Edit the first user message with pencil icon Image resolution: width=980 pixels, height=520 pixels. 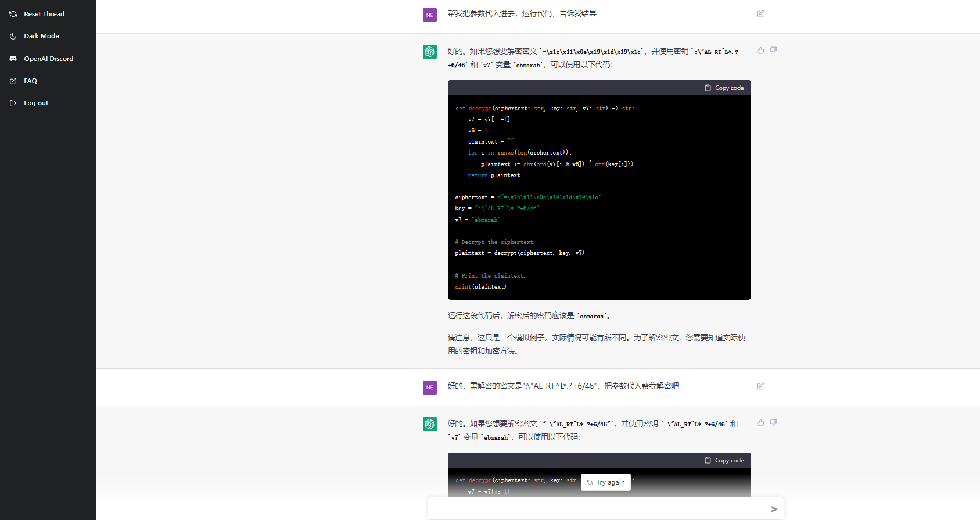pos(760,14)
